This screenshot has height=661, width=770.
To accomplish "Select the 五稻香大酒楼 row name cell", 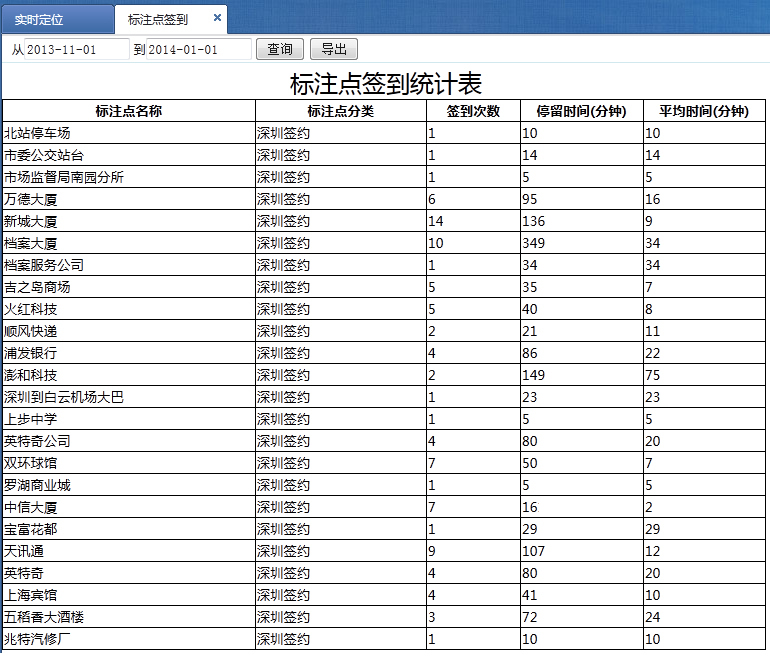I will pos(44,617).
